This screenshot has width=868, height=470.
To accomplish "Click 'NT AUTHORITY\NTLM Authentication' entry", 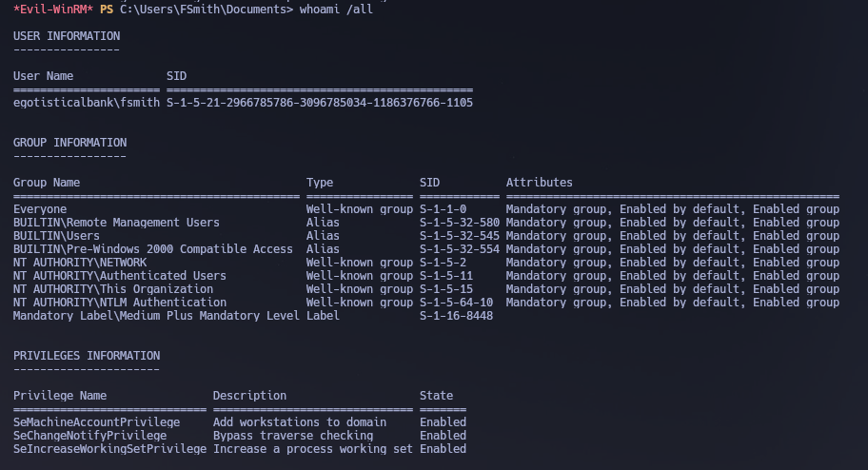I will pyautogui.click(x=120, y=303).
